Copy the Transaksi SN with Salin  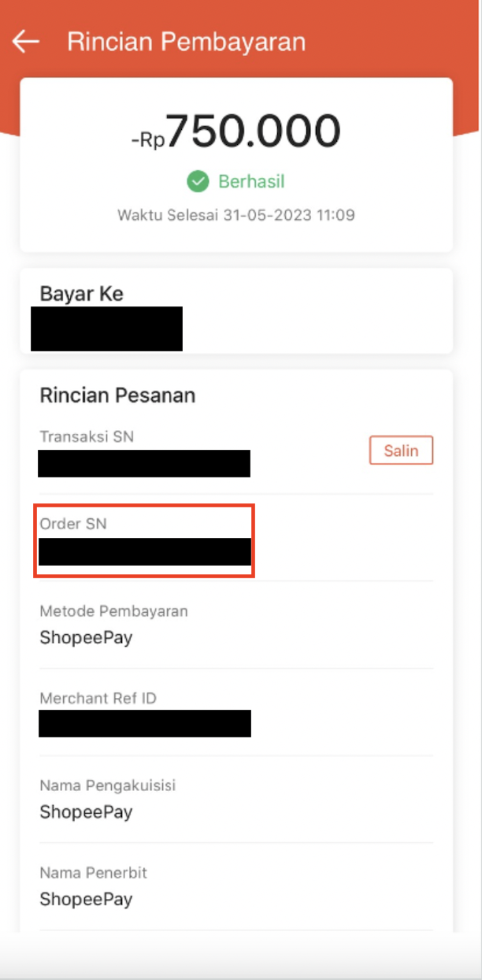tap(401, 451)
